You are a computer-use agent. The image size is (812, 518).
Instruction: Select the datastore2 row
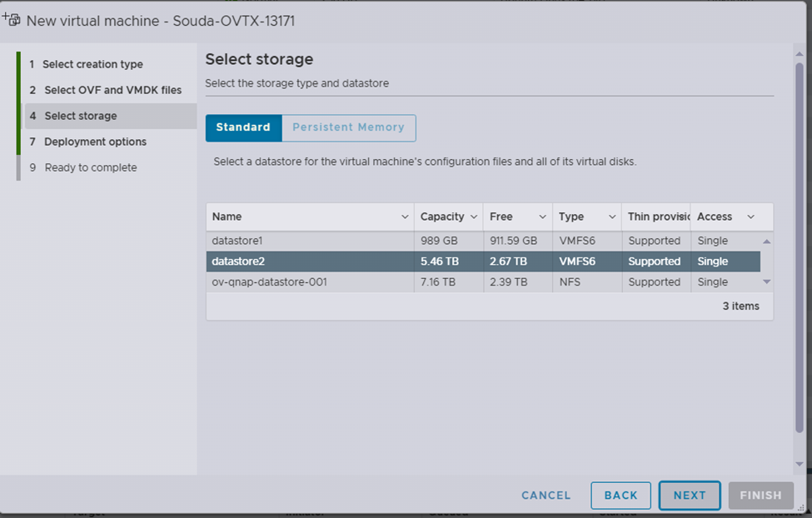[x=308, y=261]
